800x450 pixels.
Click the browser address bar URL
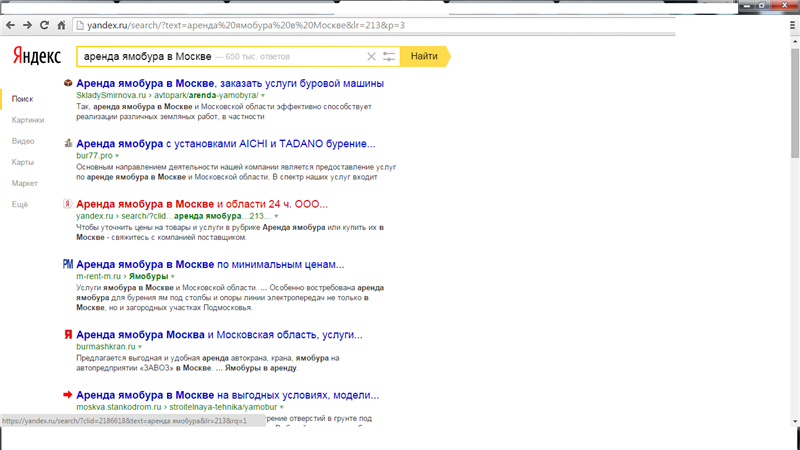point(246,25)
